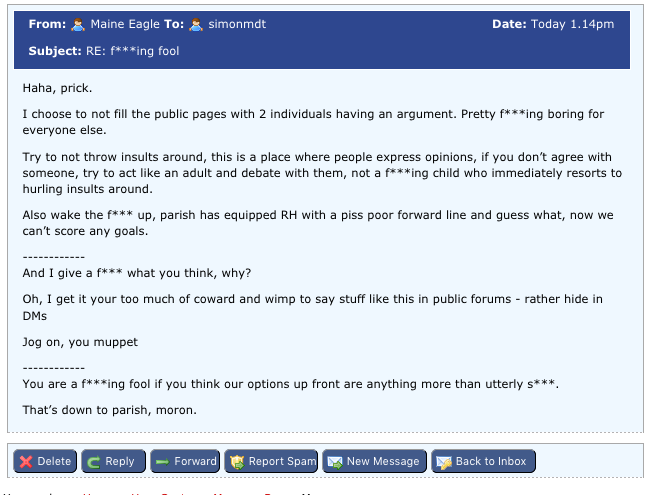This screenshot has height=495, width=654.
Task: Click the line 'Jog on, you muppet'
Action: click(80, 342)
